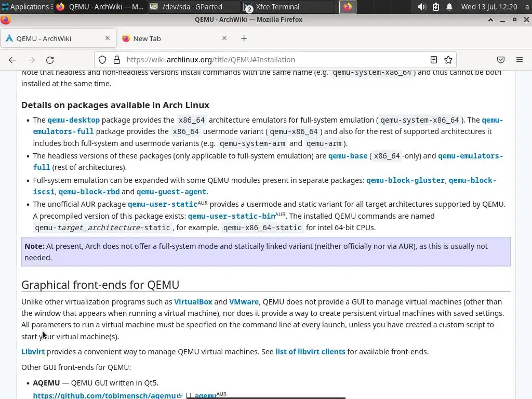Follow the VirtualBox link
The image size is (532, 399).
(x=193, y=302)
